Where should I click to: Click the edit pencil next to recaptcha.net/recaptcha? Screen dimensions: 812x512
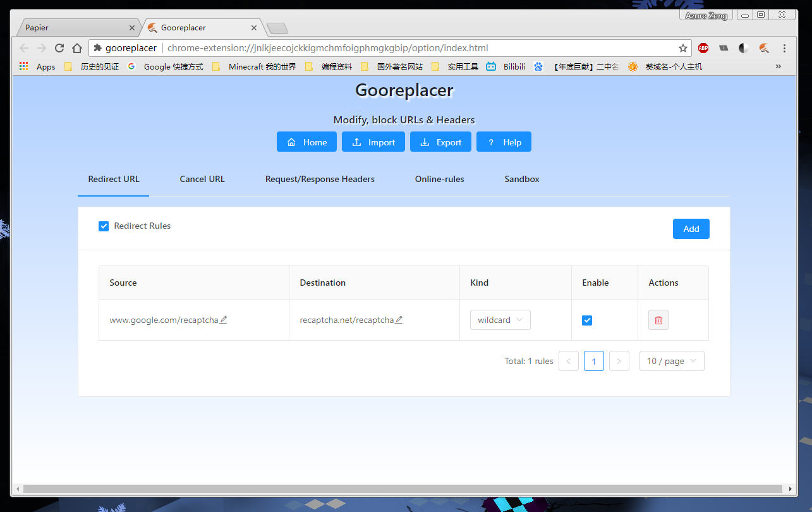click(x=399, y=320)
